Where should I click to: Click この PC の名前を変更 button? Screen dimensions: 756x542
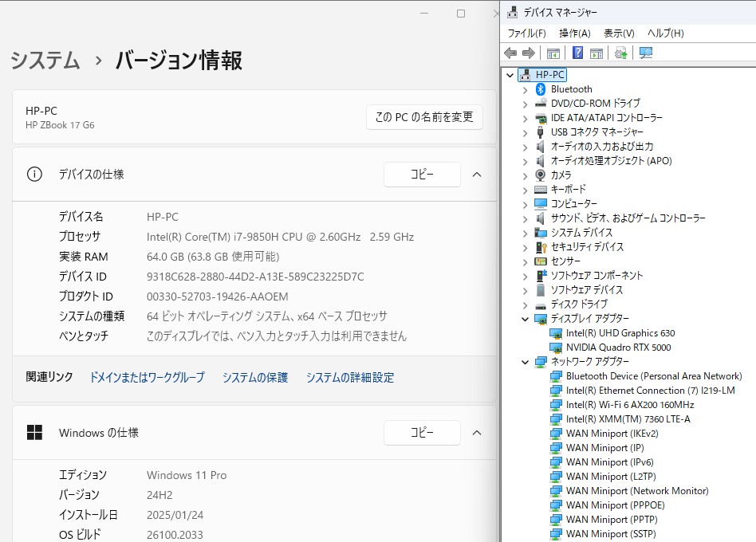point(424,117)
